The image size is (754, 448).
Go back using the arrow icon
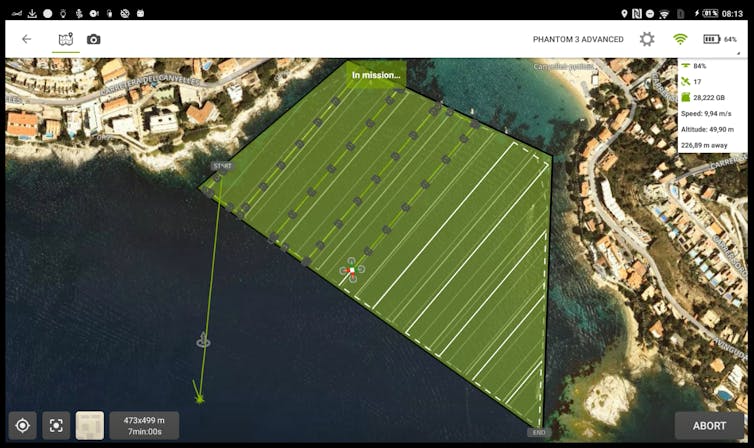click(26, 39)
